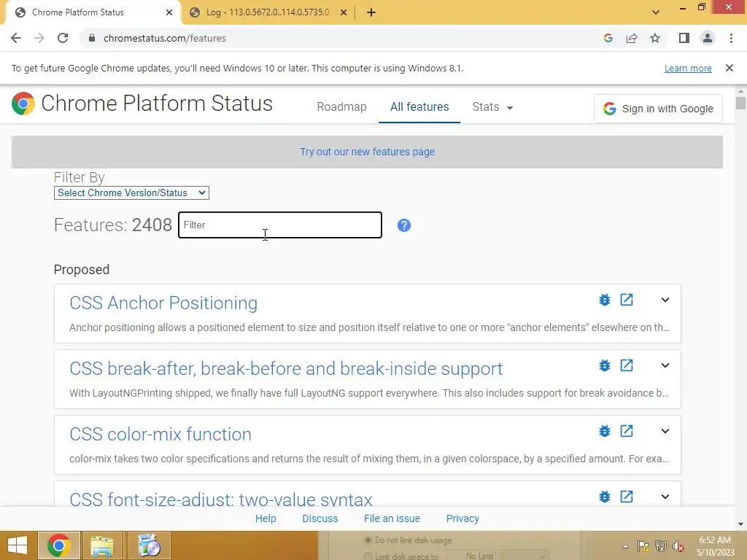
Task: Click the muted volume tray icon
Action: click(678, 546)
